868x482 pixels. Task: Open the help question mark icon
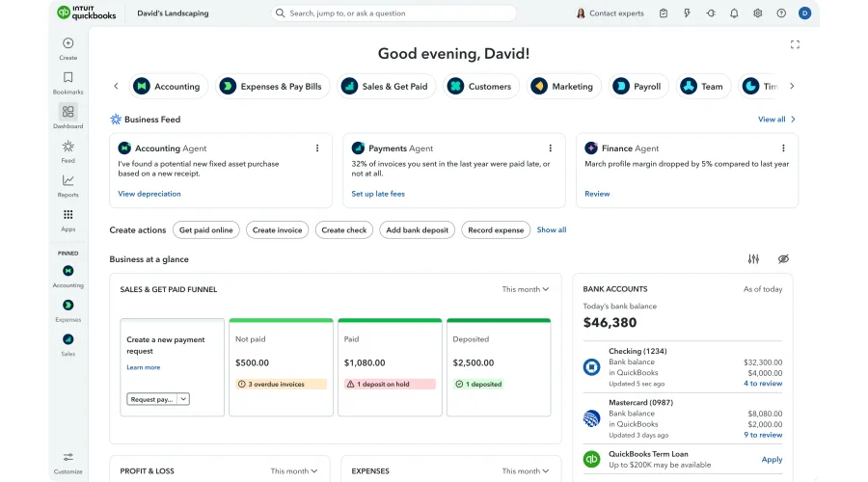pyautogui.click(x=781, y=13)
